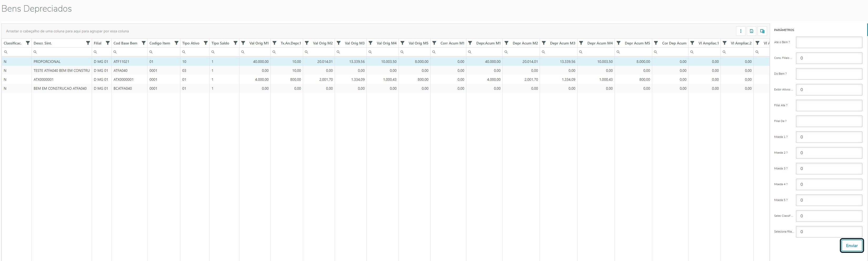Viewport: 868px width, 261px height.
Task: Open filter for Tipo Ativo column
Action: (x=206, y=43)
